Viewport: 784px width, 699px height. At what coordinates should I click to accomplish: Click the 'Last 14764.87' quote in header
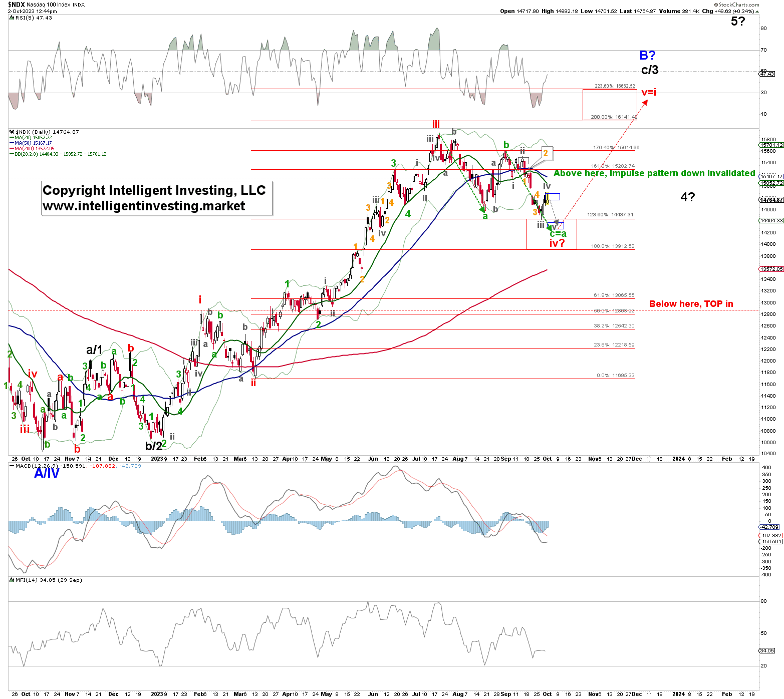[638, 11]
